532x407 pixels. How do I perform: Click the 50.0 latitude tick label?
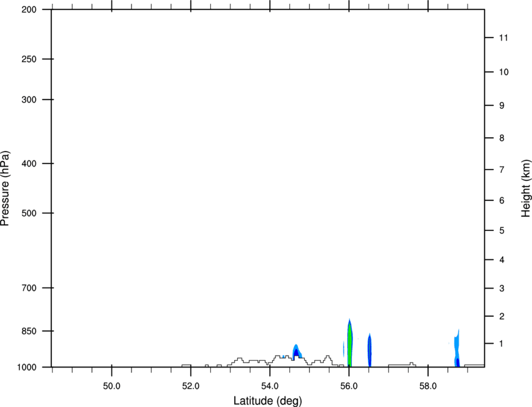111,386
